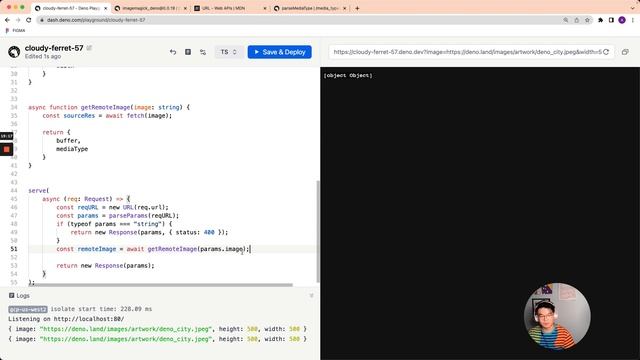
Task: Click the browser forward arrow
Action: pos(18,20)
